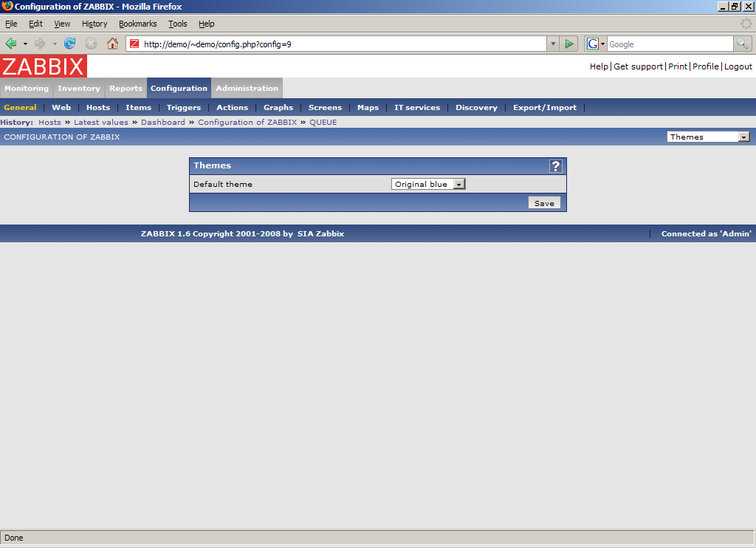
Task: Open the Export/Import submenu item
Action: click(545, 108)
